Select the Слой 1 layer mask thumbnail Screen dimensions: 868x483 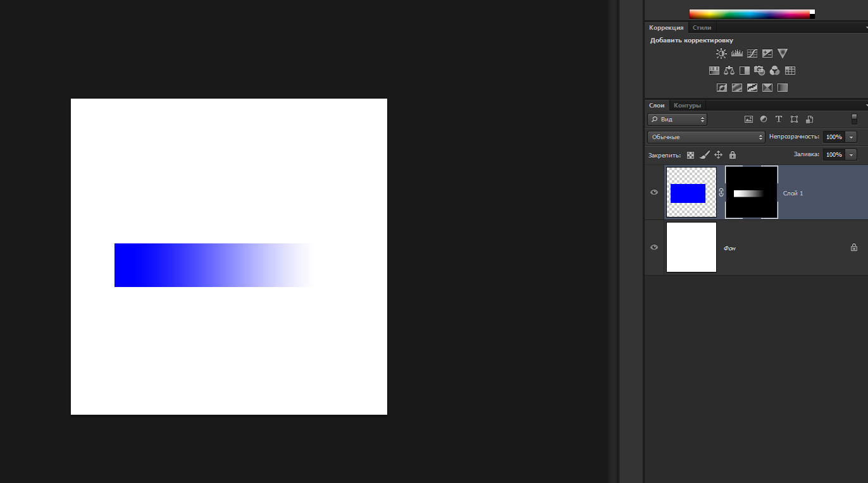click(x=752, y=192)
